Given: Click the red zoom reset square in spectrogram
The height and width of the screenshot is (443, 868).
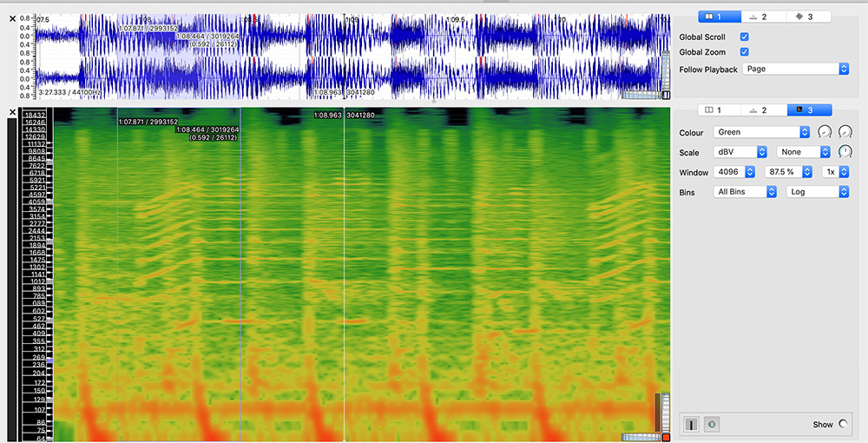Looking at the screenshot, I should tap(666, 438).
